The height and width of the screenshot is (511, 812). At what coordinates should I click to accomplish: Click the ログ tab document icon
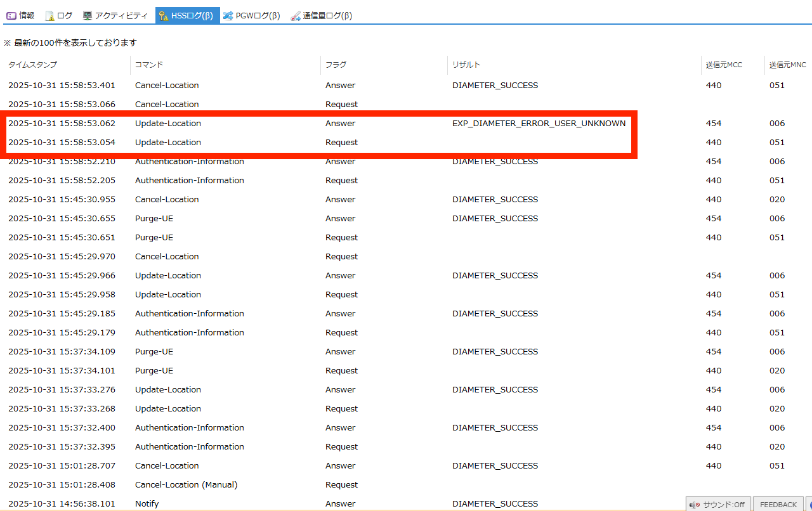coord(50,16)
